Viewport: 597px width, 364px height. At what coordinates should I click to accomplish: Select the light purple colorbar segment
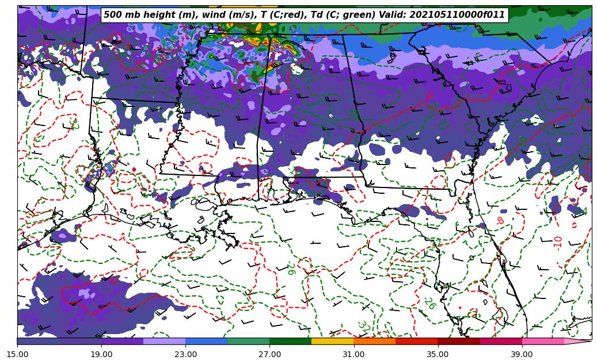coord(164,341)
